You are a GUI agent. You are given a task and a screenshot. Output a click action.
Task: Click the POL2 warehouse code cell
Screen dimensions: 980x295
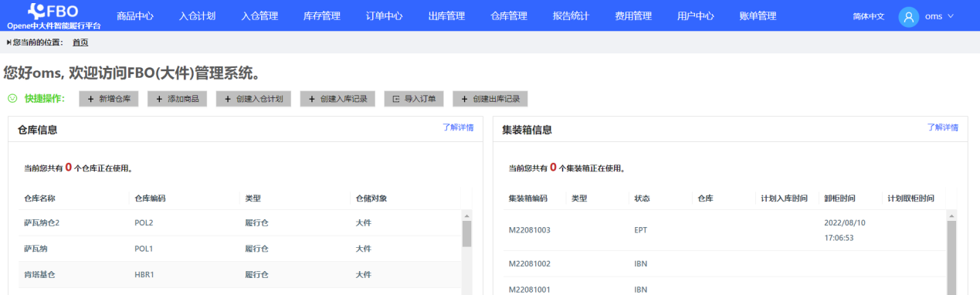144,223
